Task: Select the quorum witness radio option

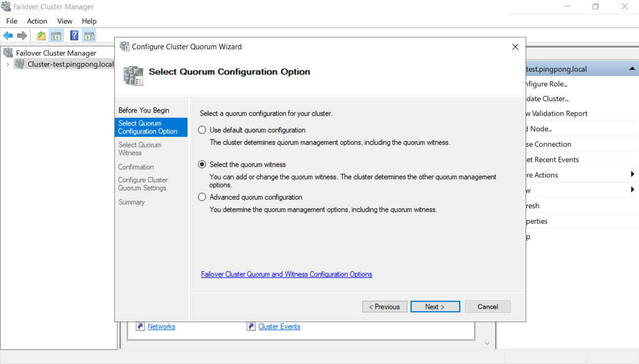Action: coord(202,165)
